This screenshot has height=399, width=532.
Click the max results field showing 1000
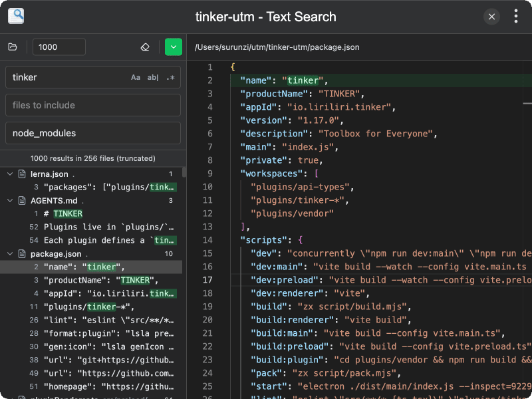59,47
